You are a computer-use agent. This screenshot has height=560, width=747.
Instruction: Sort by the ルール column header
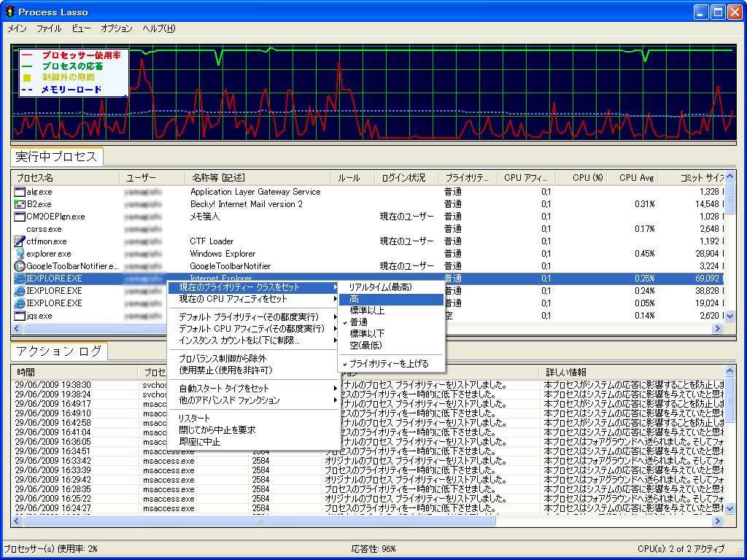click(x=353, y=178)
